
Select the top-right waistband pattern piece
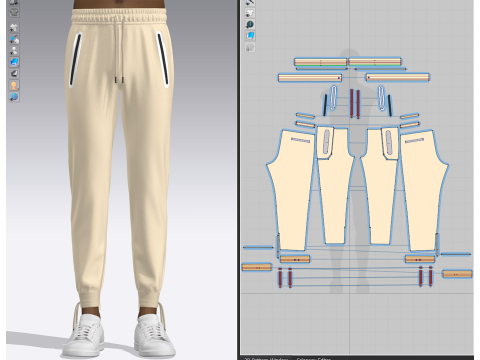pos(375,62)
